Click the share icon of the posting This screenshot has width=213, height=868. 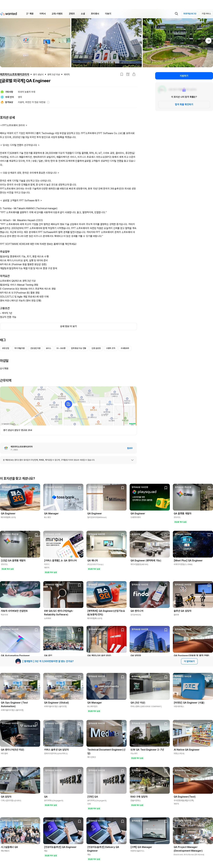tap(134, 74)
